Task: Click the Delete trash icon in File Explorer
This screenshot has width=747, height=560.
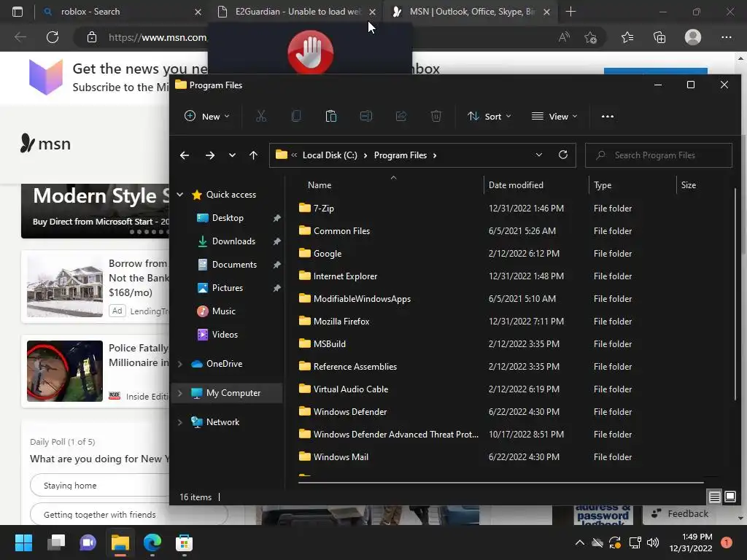Action: (x=436, y=116)
